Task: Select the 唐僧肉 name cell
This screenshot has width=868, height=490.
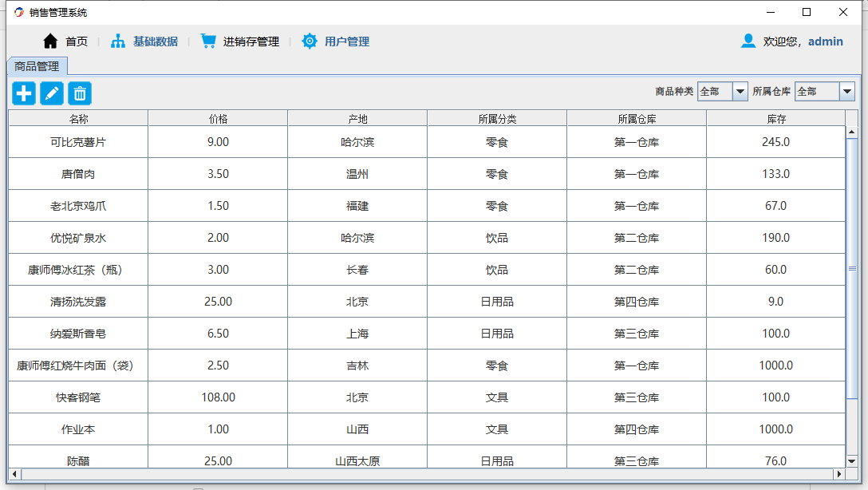Action: pos(78,174)
